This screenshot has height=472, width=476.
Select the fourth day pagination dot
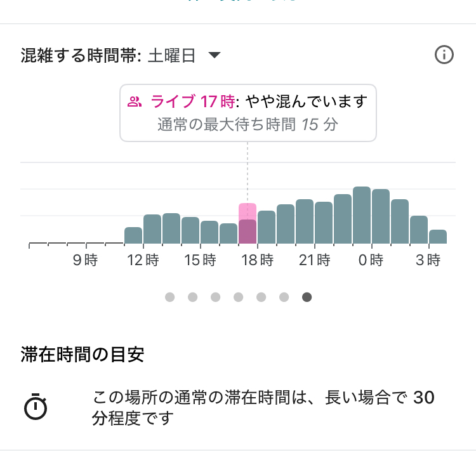238,297
